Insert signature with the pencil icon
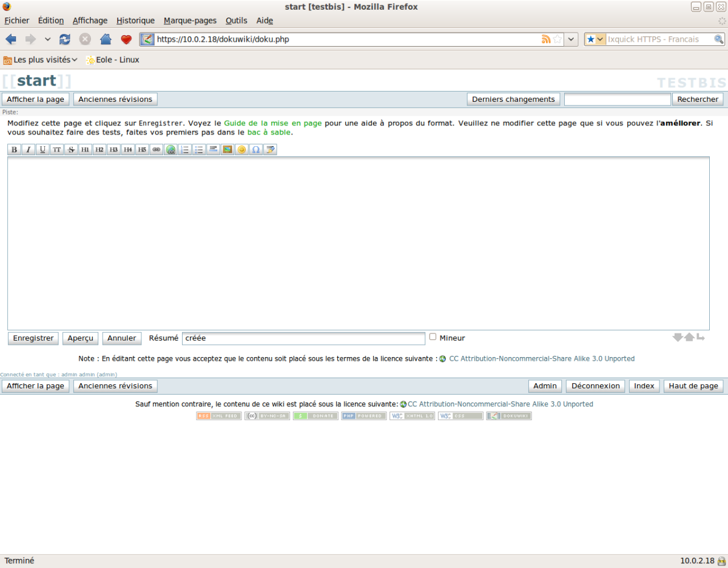Screen dimensions: 728x568 pyautogui.click(x=271, y=150)
